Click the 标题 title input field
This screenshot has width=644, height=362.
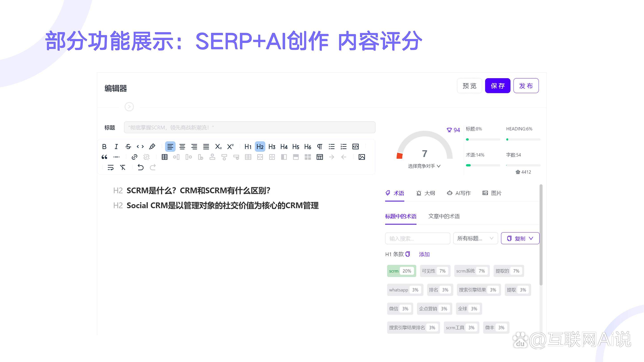(x=250, y=127)
